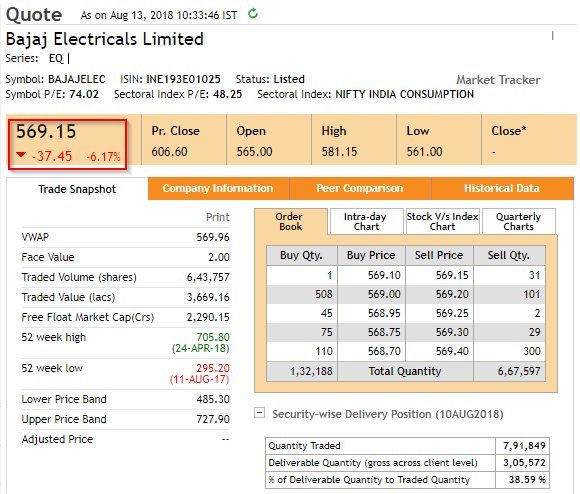580x494 pixels.
Task: Click the Buy Price column header
Action: pos(371,255)
